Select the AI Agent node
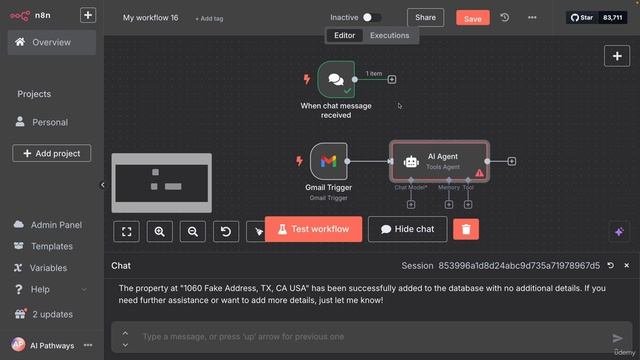640x360 pixels. pos(439,161)
